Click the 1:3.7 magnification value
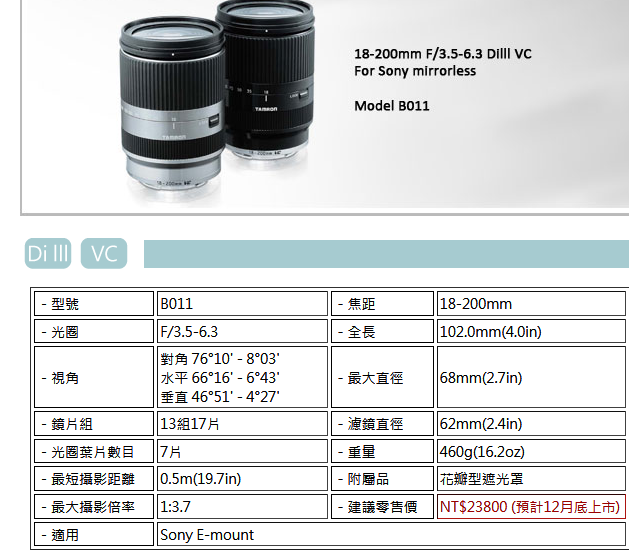The width and height of the screenshot is (629, 551). [x=175, y=507]
